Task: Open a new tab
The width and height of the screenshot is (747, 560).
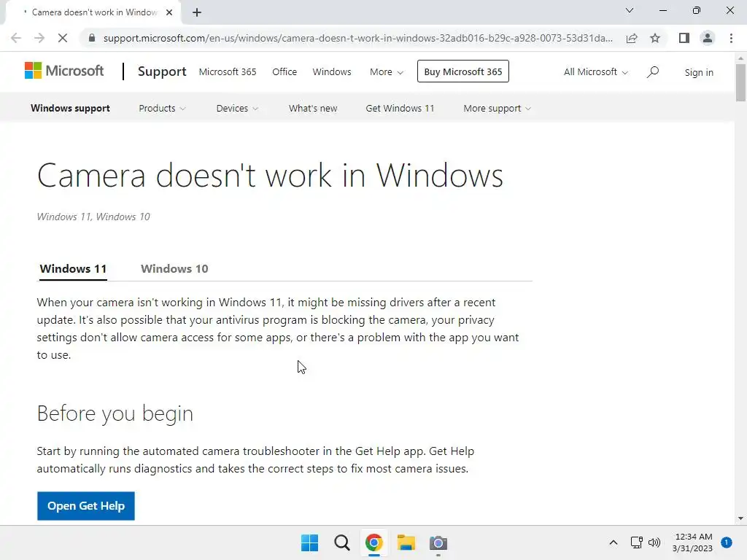Action: [197, 12]
